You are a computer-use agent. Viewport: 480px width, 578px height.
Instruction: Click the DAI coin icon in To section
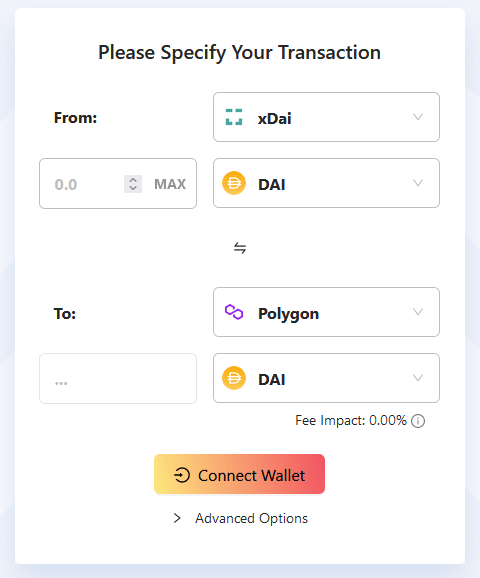234,378
